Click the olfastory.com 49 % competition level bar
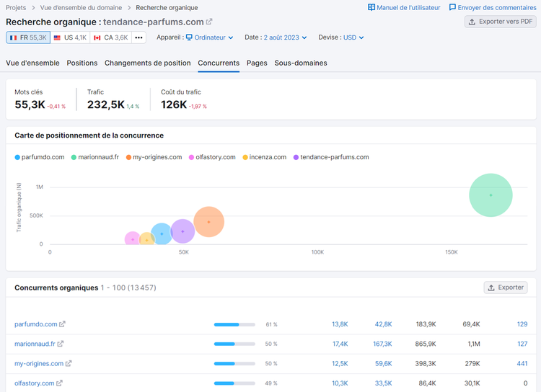Image resolution: width=541 pixels, height=392 pixels. [x=234, y=383]
